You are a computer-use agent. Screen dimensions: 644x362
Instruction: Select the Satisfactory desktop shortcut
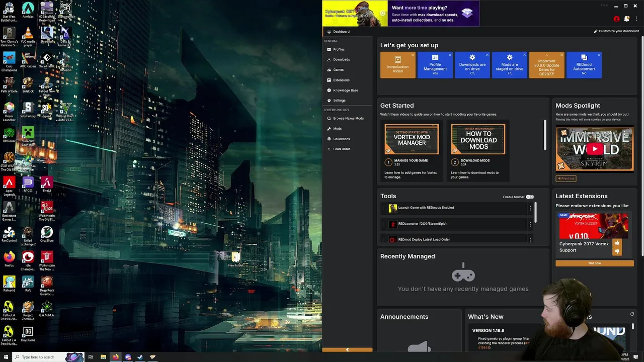(28, 110)
